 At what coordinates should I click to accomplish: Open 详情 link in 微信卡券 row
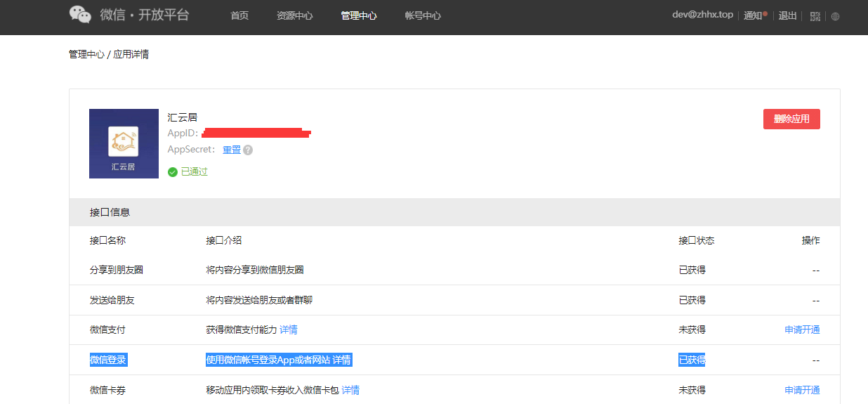coord(350,390)
